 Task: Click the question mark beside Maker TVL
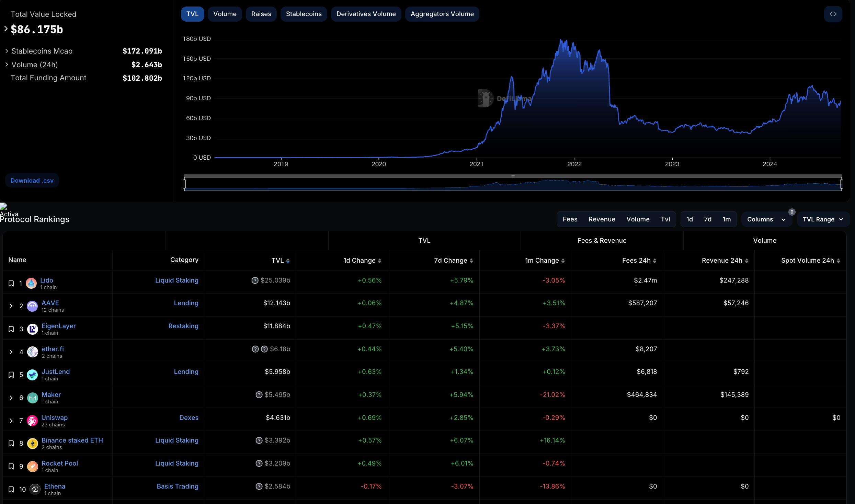pos(259,395)
